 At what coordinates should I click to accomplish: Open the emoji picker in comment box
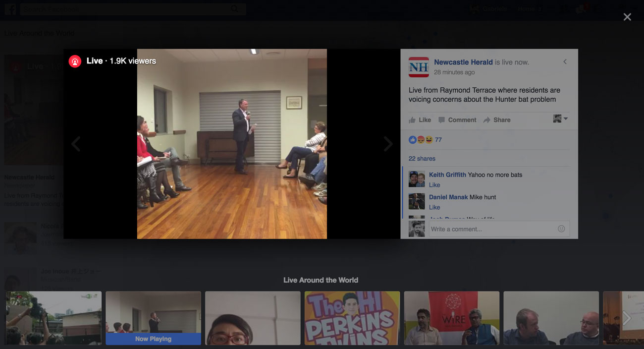pos(561,229)
